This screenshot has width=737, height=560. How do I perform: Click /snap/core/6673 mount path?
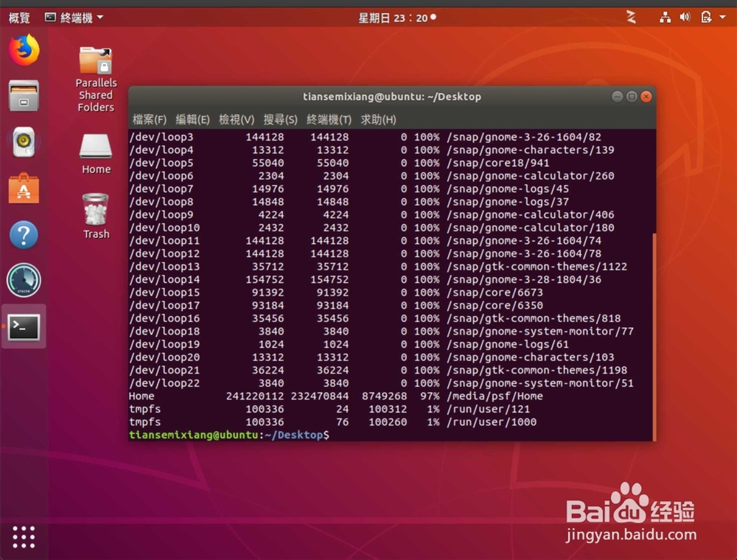click(x=495, y=293)
